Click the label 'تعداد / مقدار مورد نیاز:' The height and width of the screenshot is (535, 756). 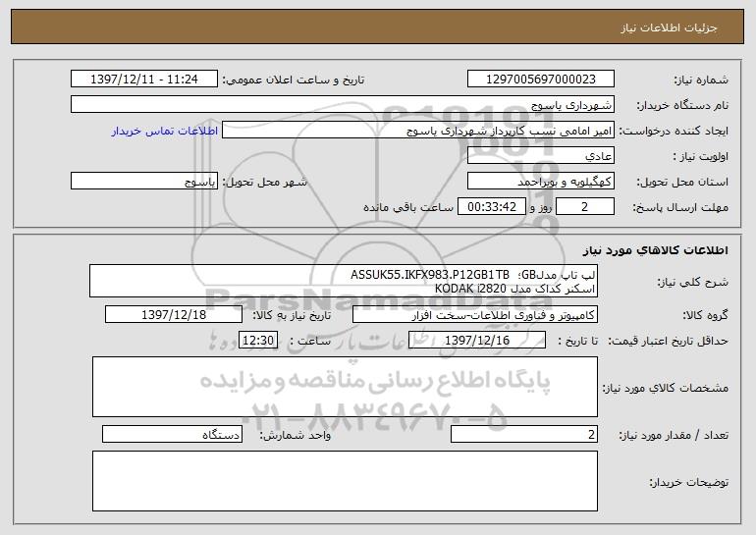pyautogui.click(x=674, y=435)
